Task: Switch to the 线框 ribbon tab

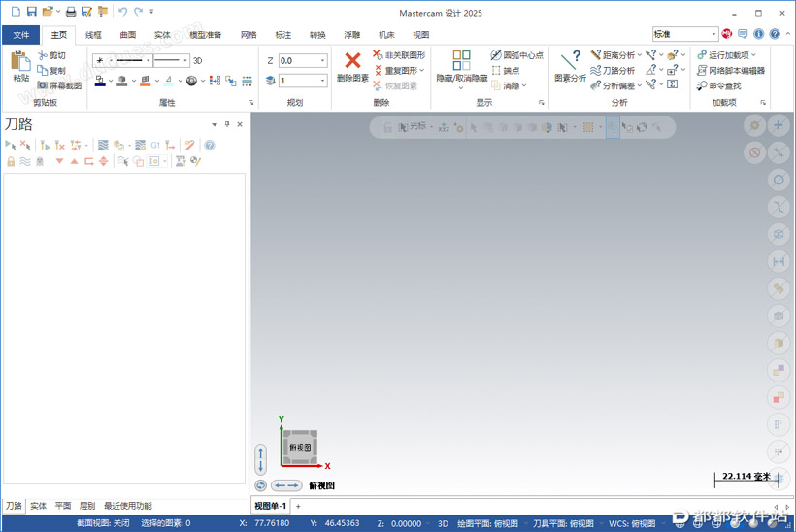Action: coord(93,35)
